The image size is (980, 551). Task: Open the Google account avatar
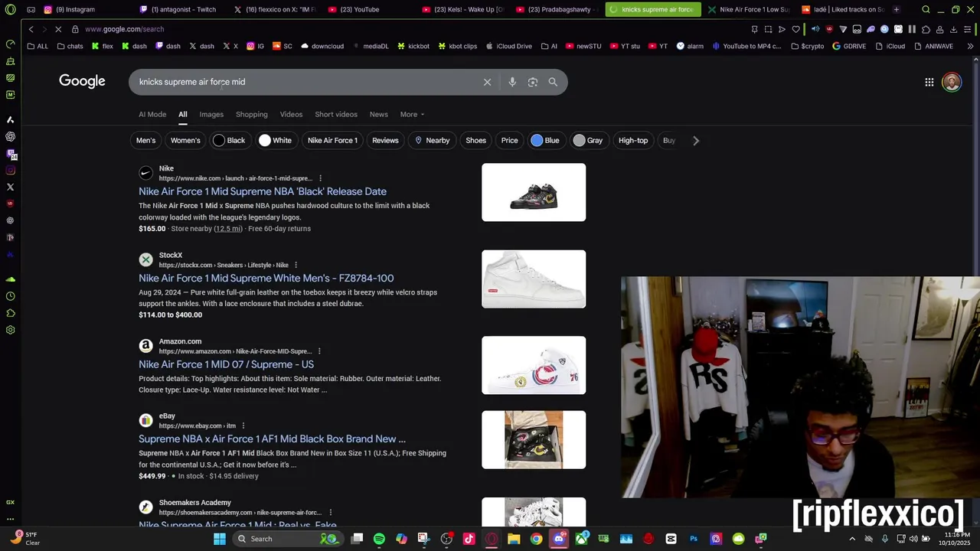click(x=952, y=82)
